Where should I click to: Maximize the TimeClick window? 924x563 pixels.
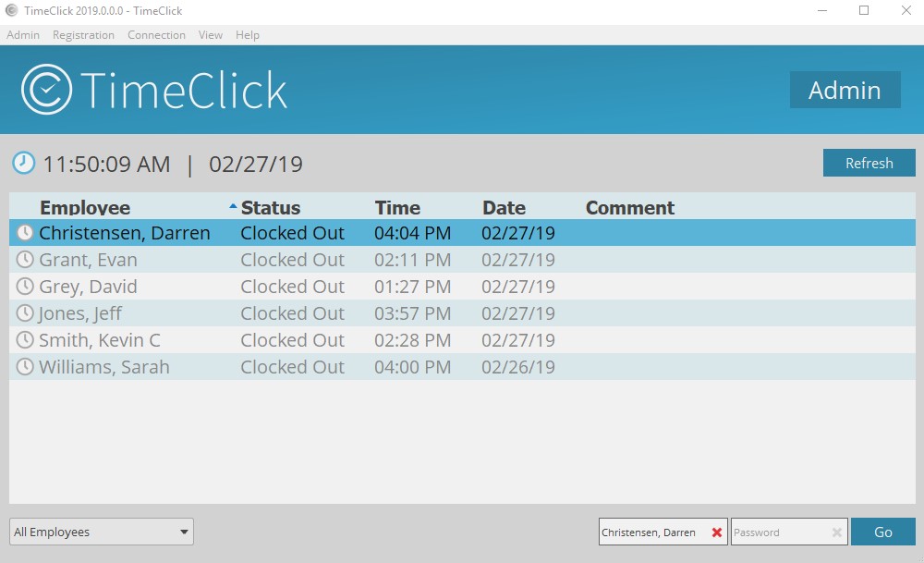[864, 10]
